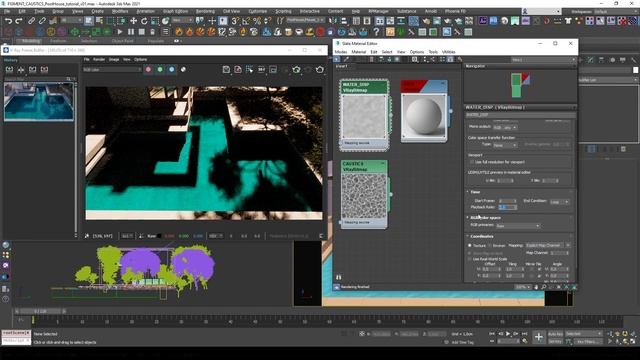The image size is (640, 360).
Task: Open the Rendering menu in 3ds Max
Action: (205, 11)
